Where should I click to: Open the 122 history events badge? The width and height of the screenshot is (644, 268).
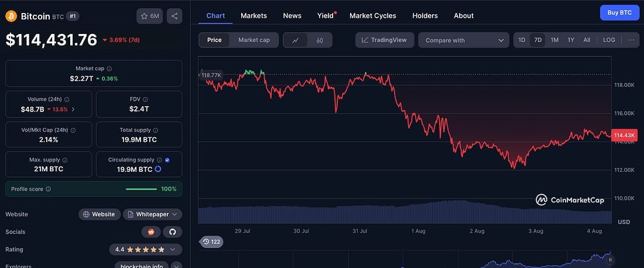point(212,242)
